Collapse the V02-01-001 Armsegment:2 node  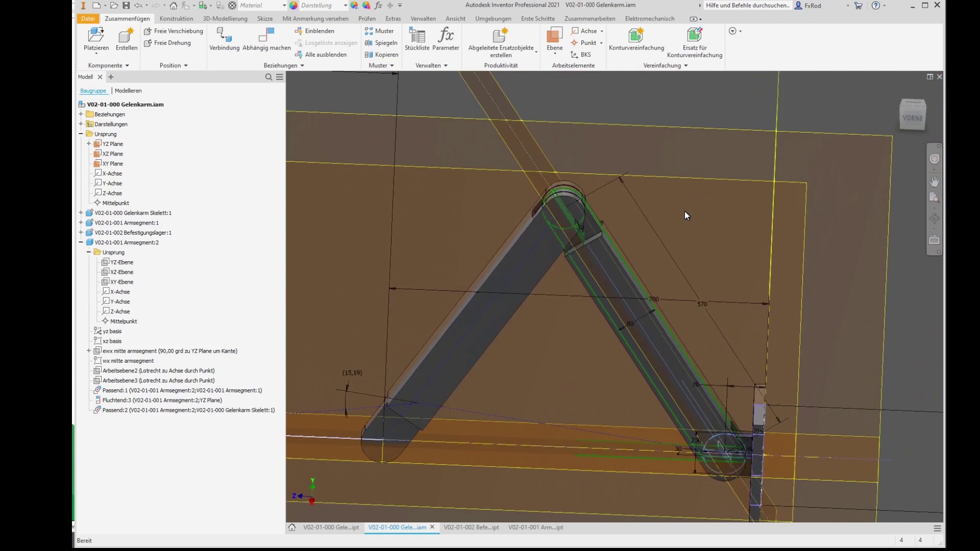click(x=81, y=242)
